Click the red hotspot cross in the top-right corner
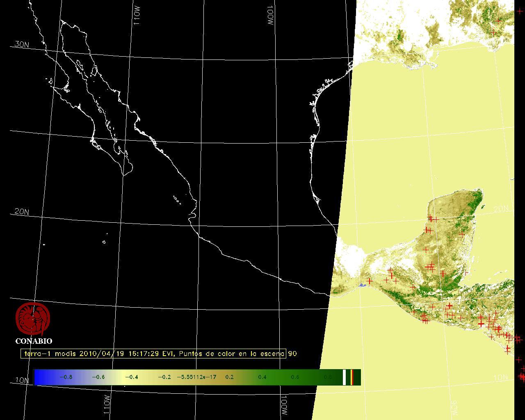This screenshot has width=525, height=420. point(520,11)
